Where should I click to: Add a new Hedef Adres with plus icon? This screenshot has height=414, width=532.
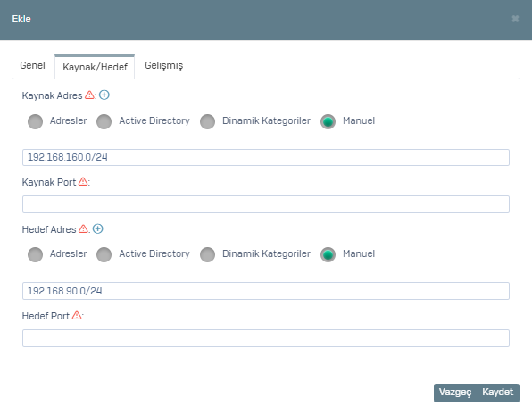[97, 229]
